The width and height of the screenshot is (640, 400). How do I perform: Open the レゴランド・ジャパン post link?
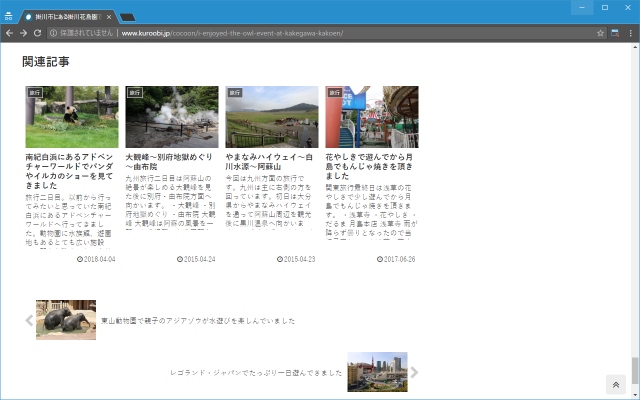(x=257, y=372)
